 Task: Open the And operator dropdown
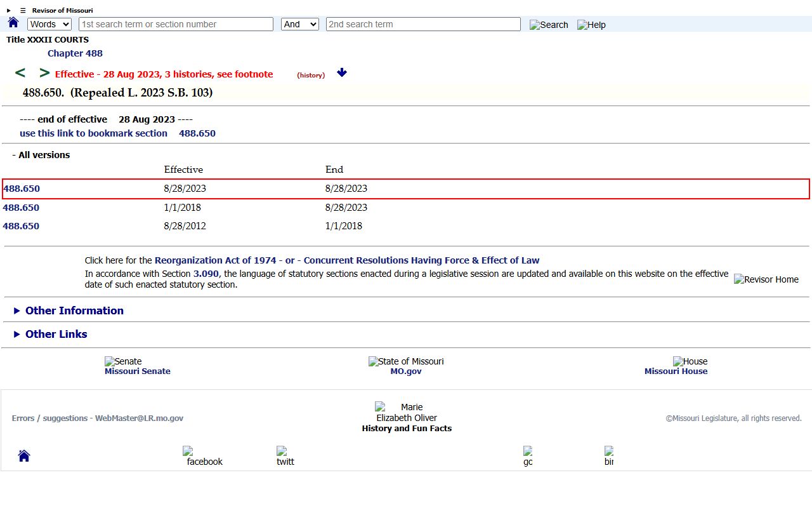[x=300, y=24]
